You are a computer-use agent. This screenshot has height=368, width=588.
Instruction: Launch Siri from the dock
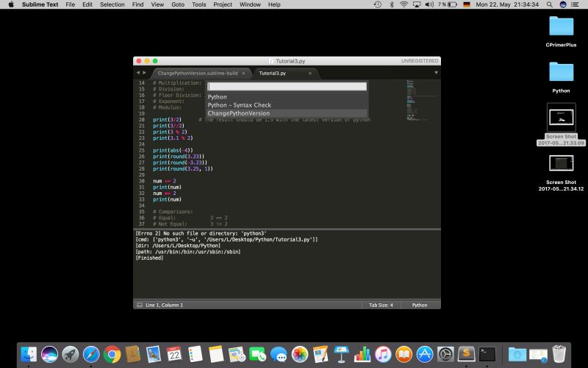pos(49,354)
